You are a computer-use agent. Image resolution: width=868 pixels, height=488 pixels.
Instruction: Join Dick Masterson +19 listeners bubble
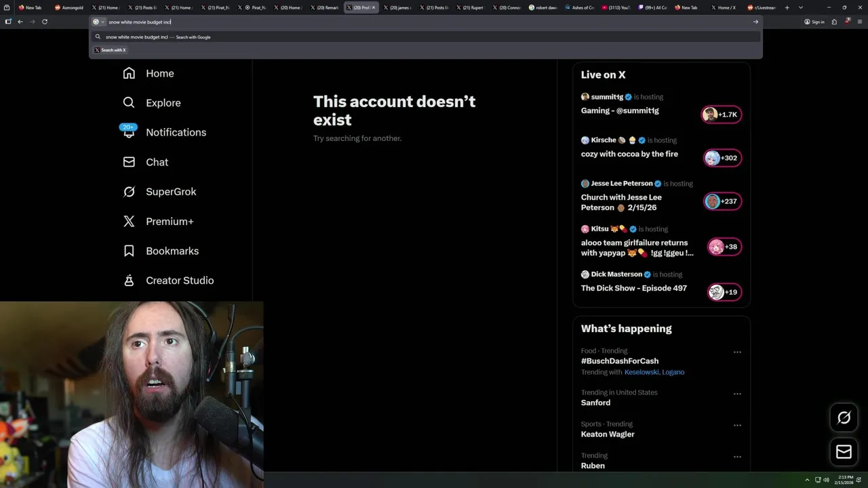[x=724, y=292]
